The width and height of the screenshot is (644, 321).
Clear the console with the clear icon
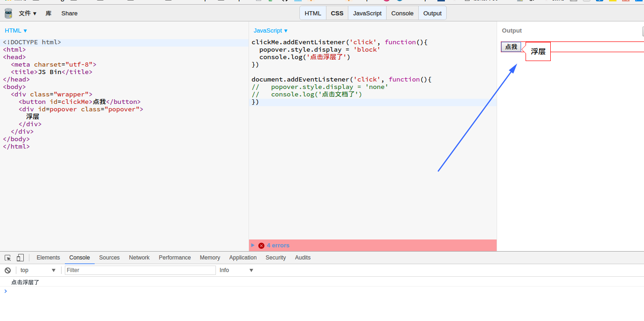tap(7, 270)
